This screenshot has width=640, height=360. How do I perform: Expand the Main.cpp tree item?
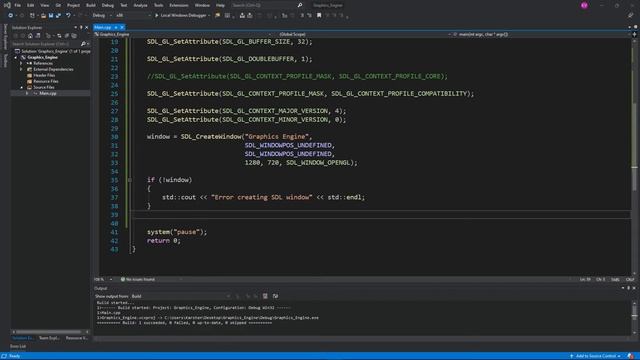click(27, 93)
